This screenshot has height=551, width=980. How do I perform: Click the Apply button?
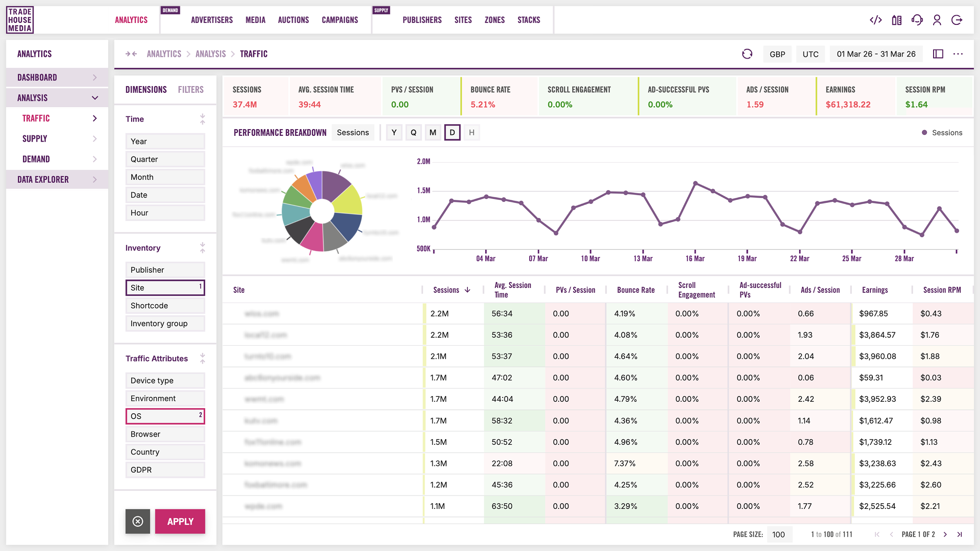180,521
